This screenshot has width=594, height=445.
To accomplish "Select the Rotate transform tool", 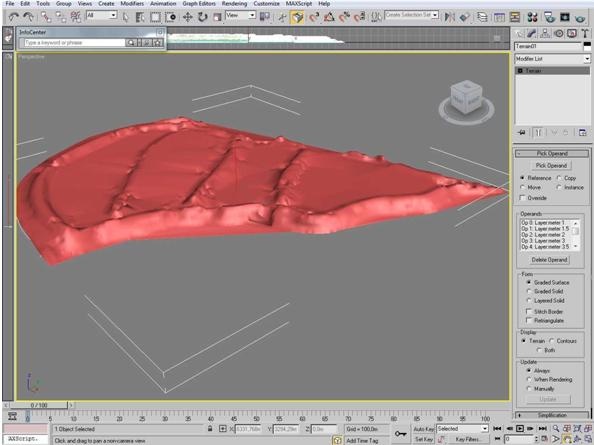I will [x=203, y=17].
